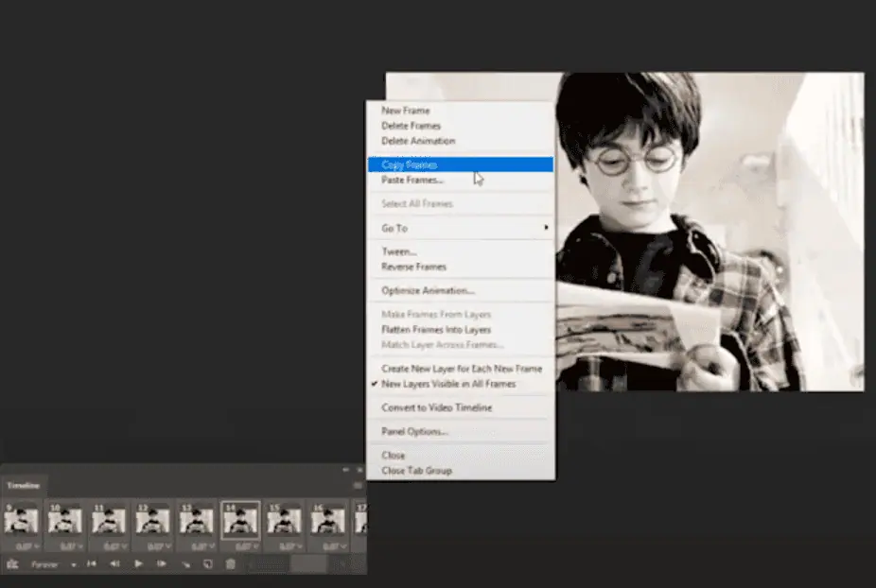Open the Forever looping options dropdown
This screenshot has width=876, height=588.
click(x=53, y=565)
